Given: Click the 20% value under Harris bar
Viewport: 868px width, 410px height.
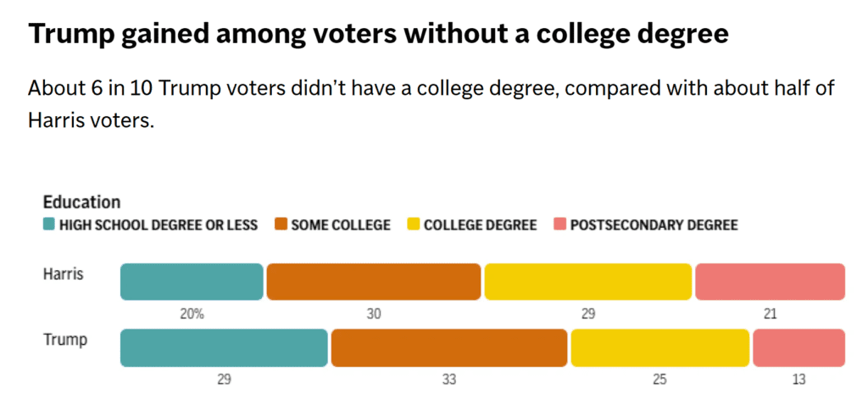Looking at the screenshot, I should (192, 314).
